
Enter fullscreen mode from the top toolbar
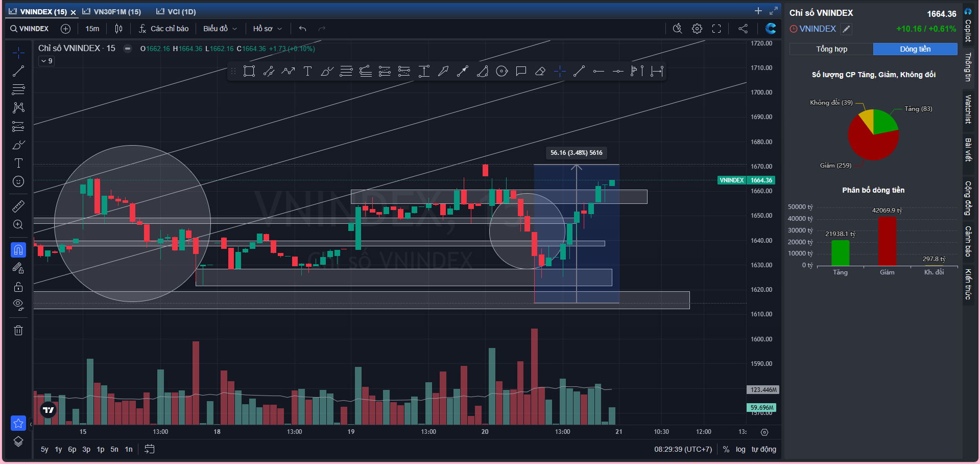click(x=716, y=29)
